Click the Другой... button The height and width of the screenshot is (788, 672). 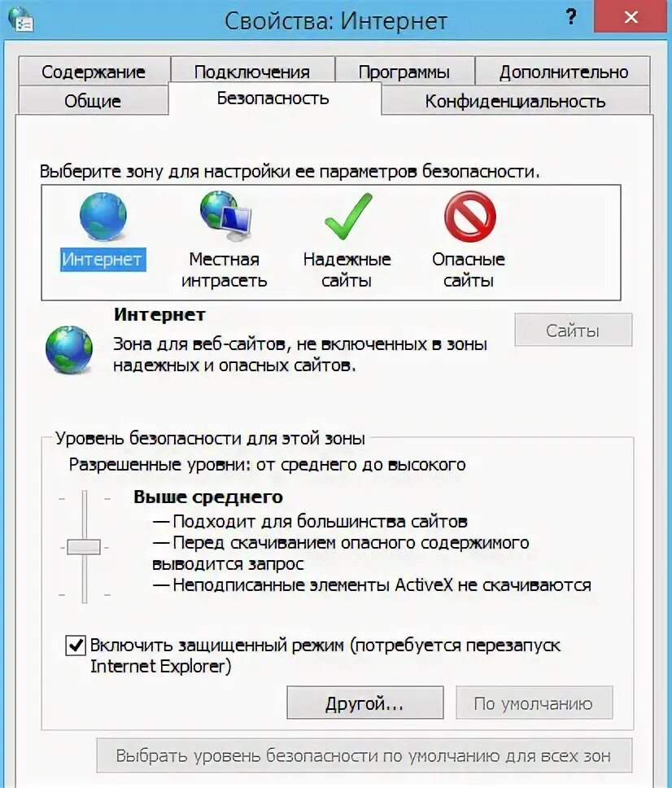pyautogui.click(x=364, y=703)
